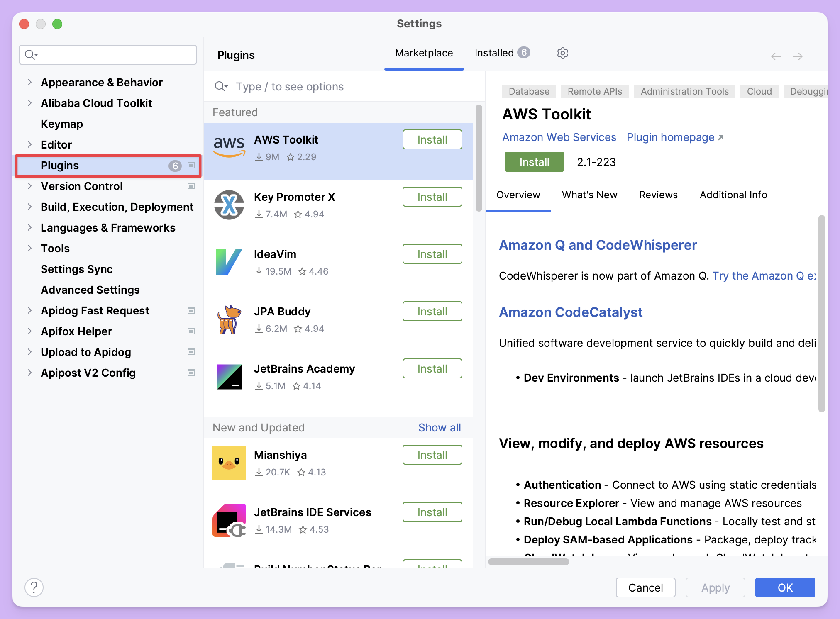Click the help question mark icon
840x619 pixels.
(34, 587)
